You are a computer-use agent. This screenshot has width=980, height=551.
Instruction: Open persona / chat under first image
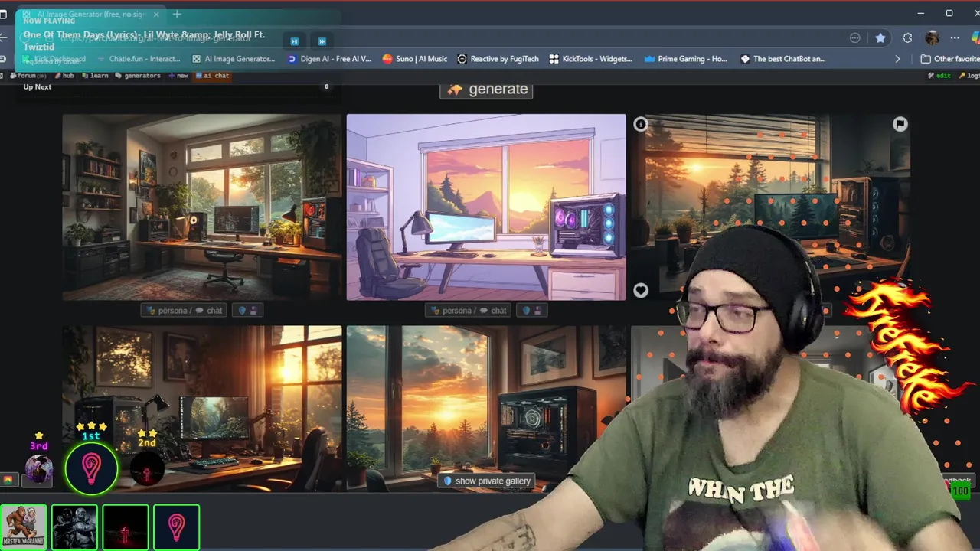click(185, 310)
